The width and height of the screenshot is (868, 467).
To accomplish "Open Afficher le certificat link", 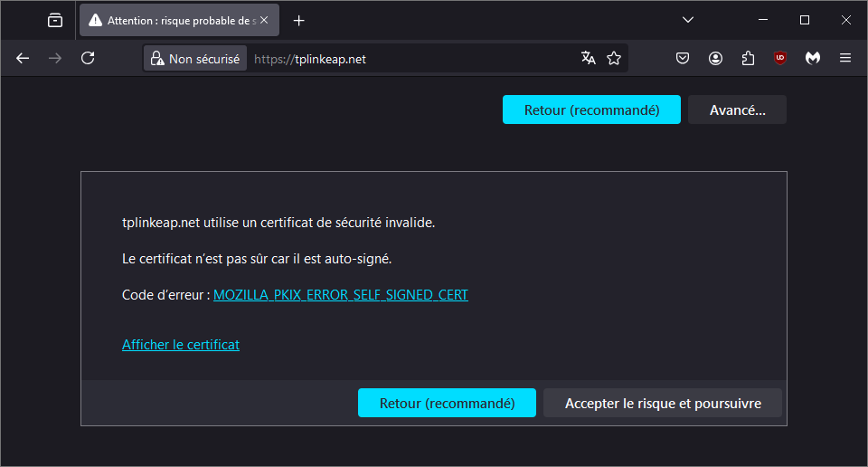I will click(181, 345).
